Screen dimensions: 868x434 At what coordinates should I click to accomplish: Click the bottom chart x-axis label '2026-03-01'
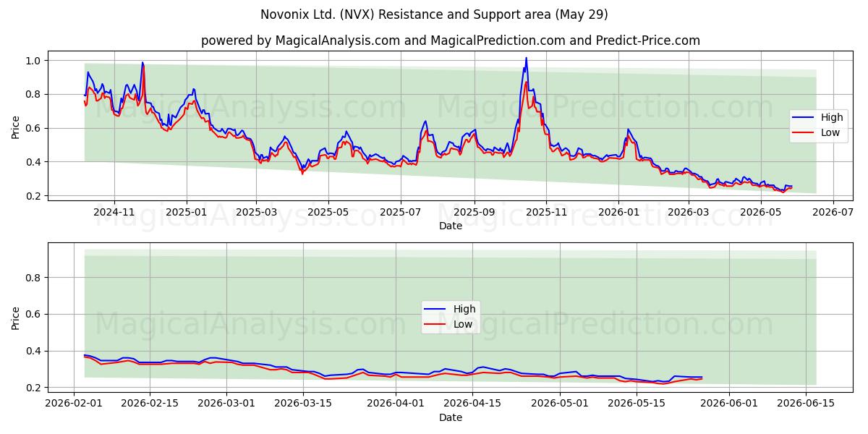pos(226,404)
